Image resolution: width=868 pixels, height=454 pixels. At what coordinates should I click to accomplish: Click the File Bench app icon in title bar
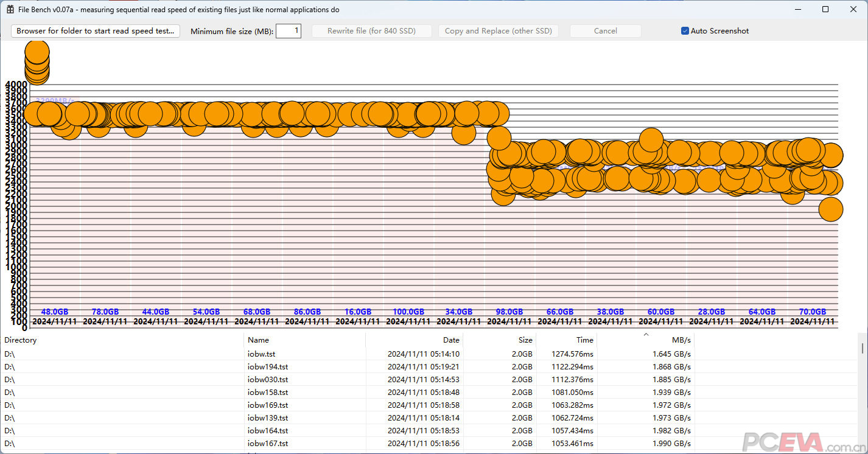(10, 10)
